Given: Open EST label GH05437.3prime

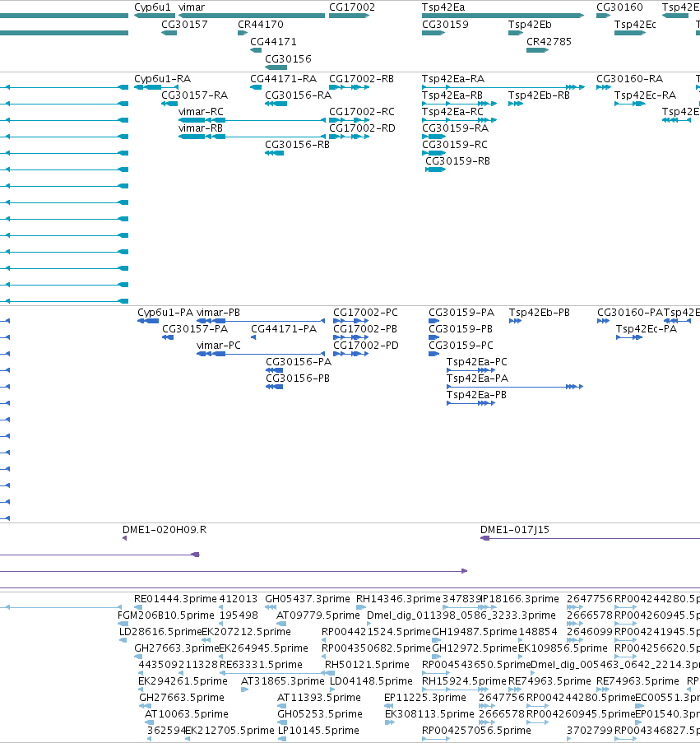Looking at the screenshot, I should click(308, 599).
